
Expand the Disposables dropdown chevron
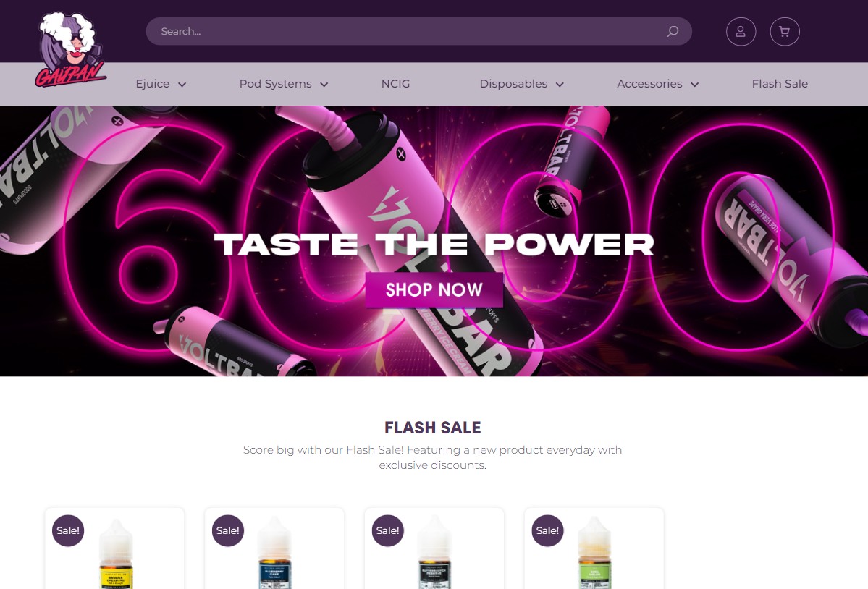[560, 85]
